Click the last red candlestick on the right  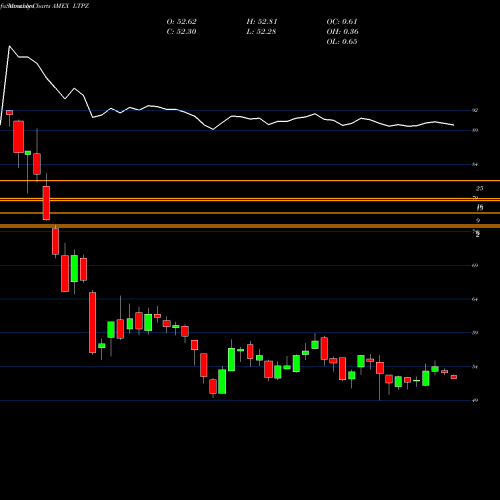[x=454, y=377]
